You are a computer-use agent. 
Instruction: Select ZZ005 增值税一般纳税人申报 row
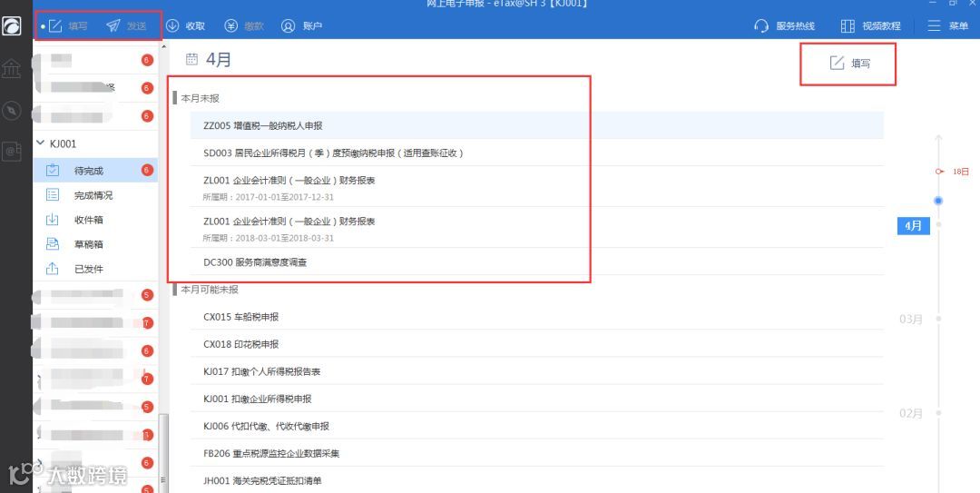[537, 126]
